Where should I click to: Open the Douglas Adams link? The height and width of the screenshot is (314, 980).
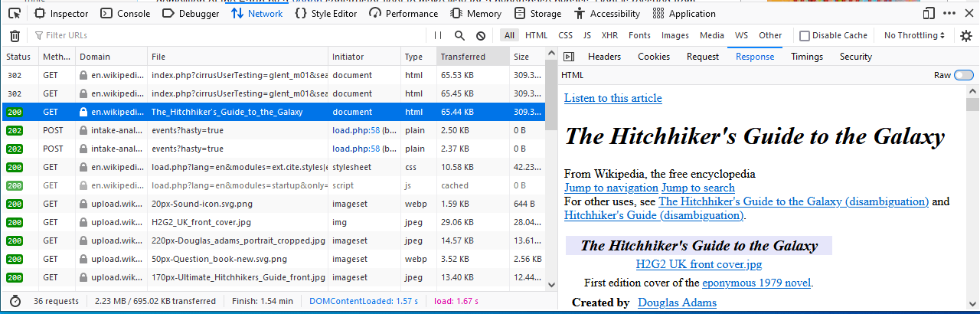coord(678,303)
